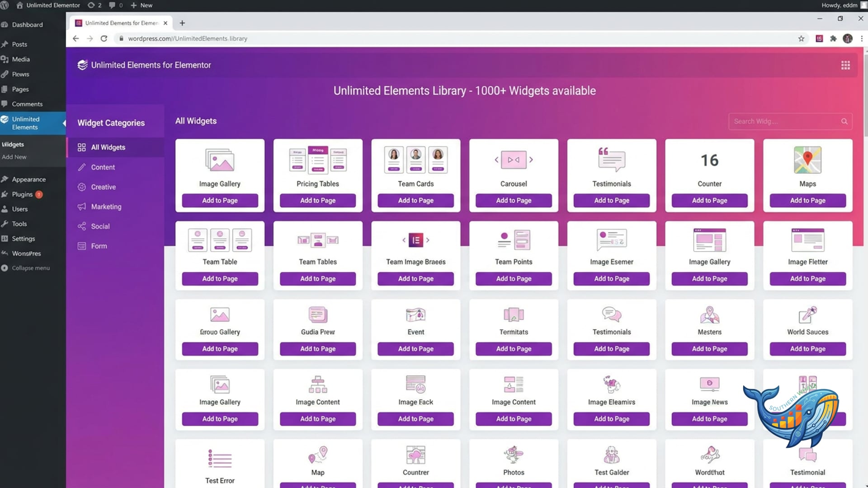
Task: Click the Image Fack widget icon
Action: [416, 384]
